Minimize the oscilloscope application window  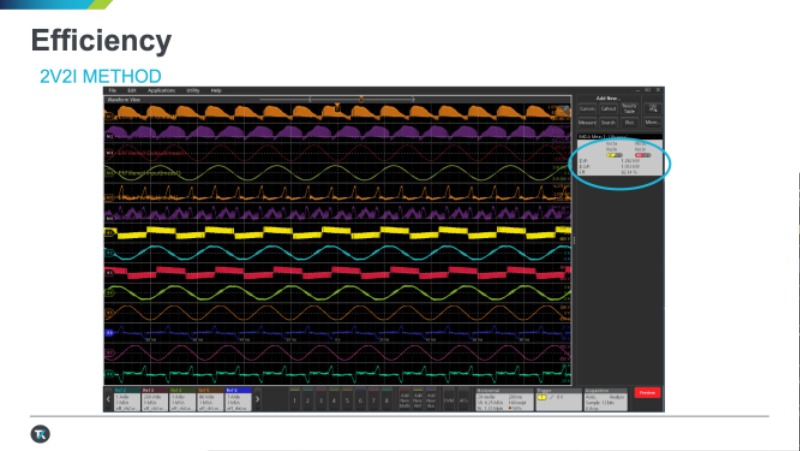pyautogui.click(x=638, y=90)
